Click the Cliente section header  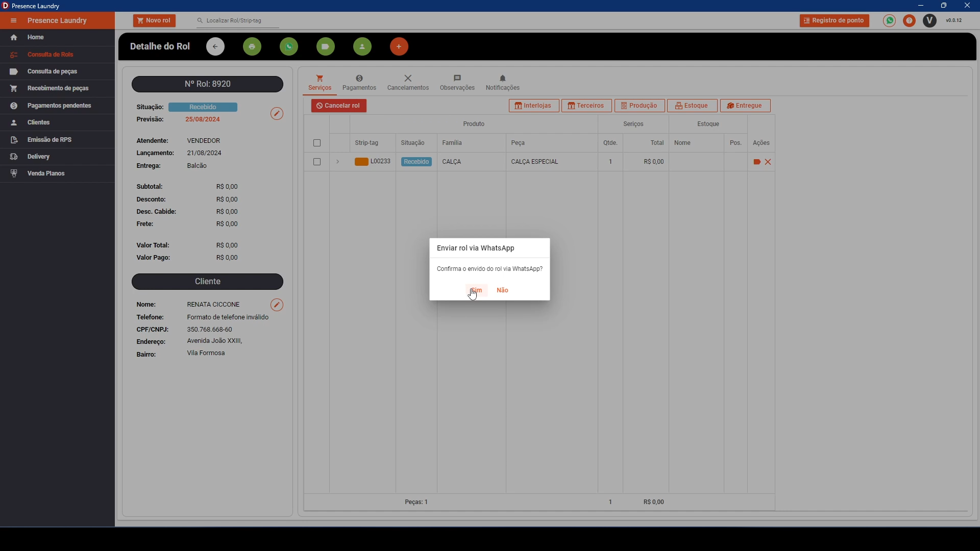point(207,282)
